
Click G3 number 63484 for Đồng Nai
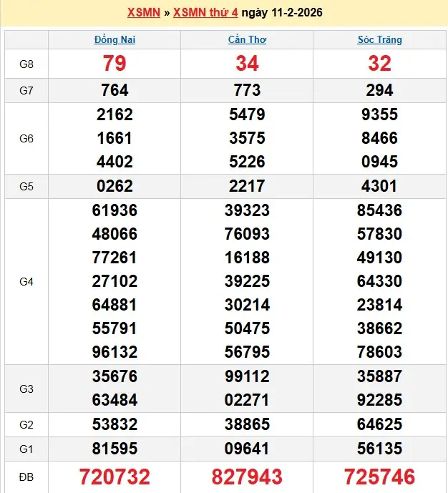click(x=115, y=401)
